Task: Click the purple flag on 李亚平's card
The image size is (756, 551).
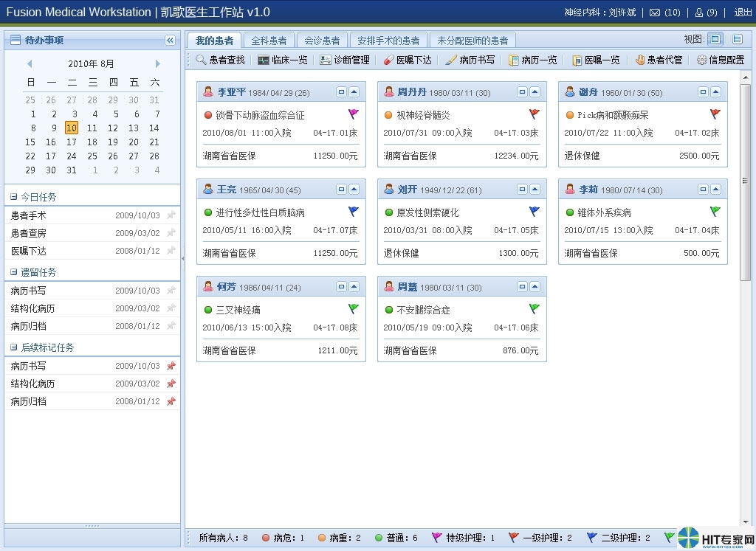Action: click(353, 114)
